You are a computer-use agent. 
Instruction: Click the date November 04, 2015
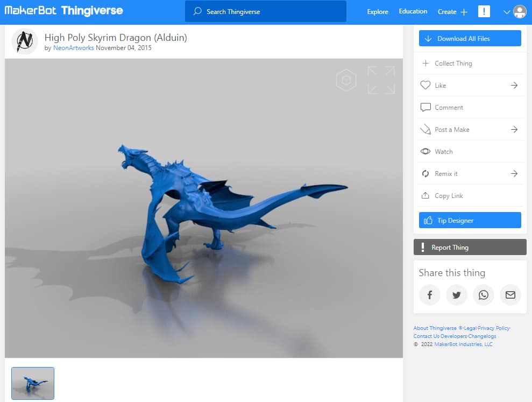[x=124, y=48]
